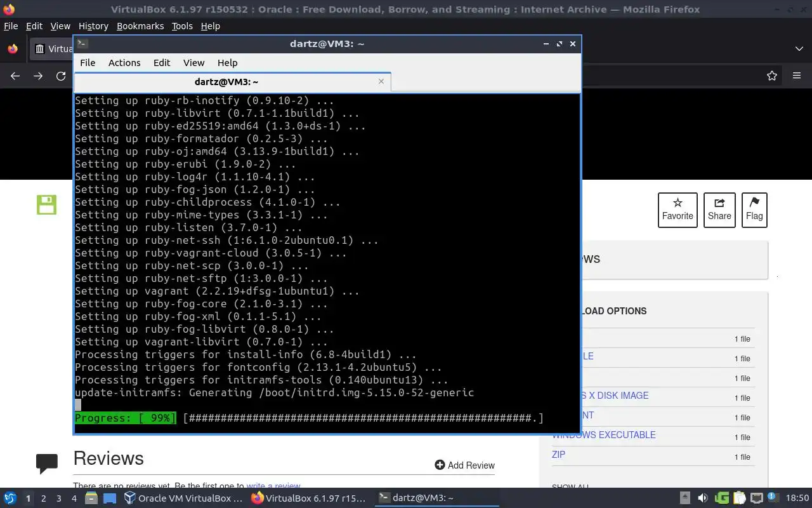The width and height of the screenshot is (812, 508).
Task: Click 'Processing triggers for fontconfig' line
Action: click(x=258, y=367)
